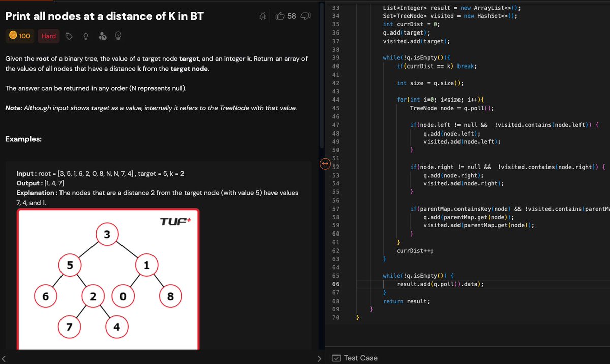Click line number 33 in gutter
Viewport: 610px width, 364px height.
pos(335,8)
